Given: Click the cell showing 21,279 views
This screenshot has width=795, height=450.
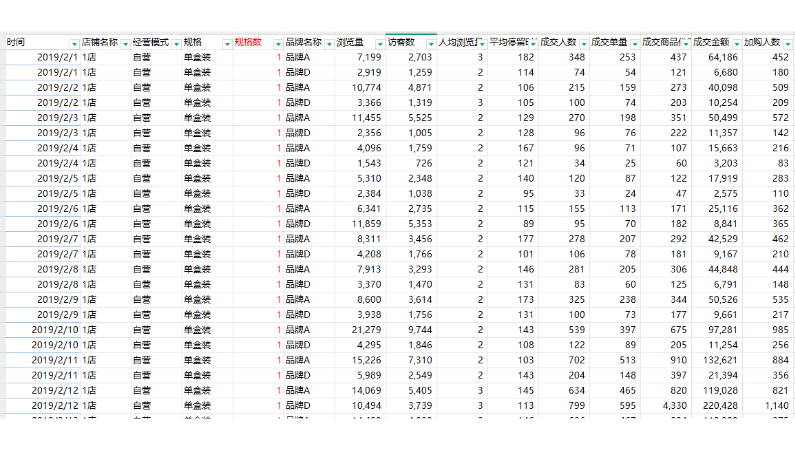Looking at the screenshot, I should click(x=362, y=330).
